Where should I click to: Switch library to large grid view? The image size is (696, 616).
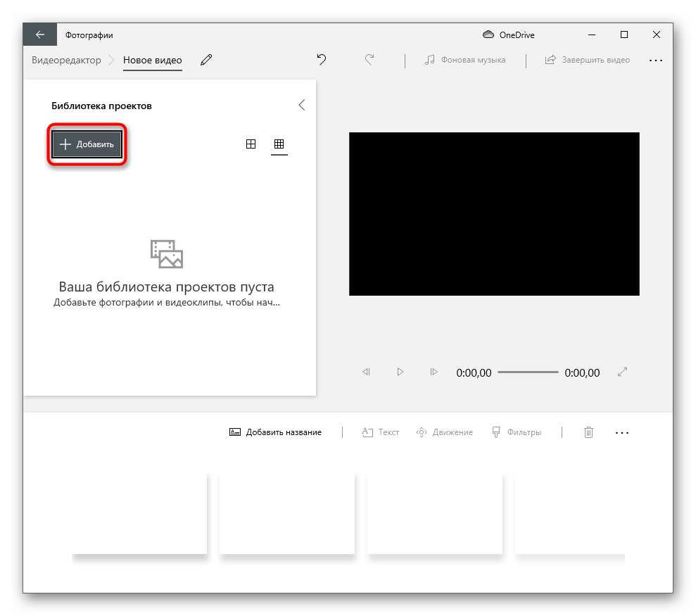(251, 144)
